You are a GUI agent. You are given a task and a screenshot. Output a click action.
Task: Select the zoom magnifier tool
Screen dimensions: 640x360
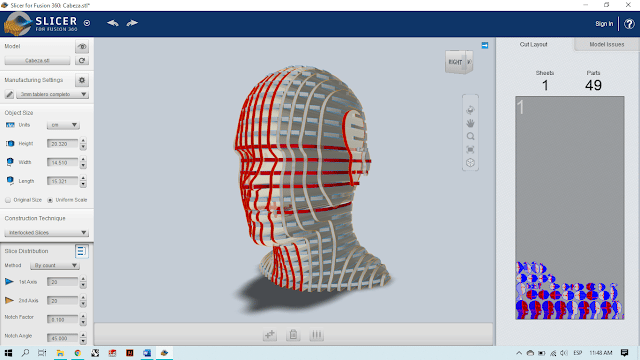point(470,136)
